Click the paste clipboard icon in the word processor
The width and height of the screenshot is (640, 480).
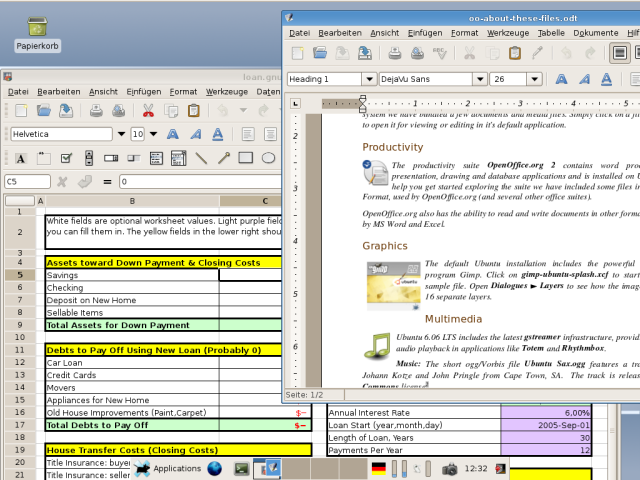(515, 53)
